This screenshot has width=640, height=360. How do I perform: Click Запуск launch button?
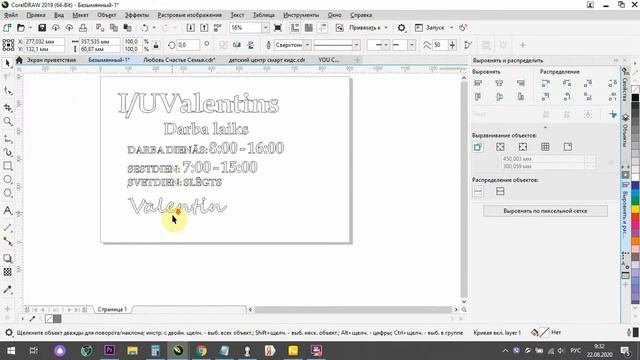click(x=430, y=28)
